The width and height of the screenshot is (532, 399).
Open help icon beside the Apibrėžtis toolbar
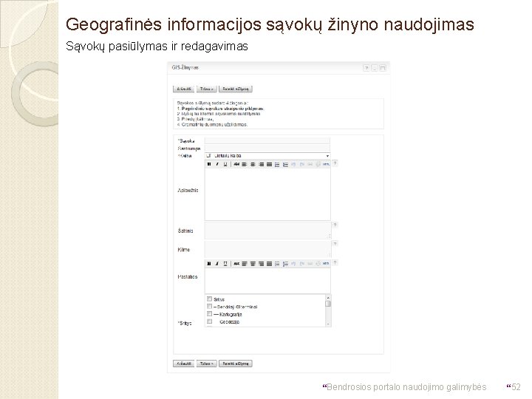(x=335, y=163)
